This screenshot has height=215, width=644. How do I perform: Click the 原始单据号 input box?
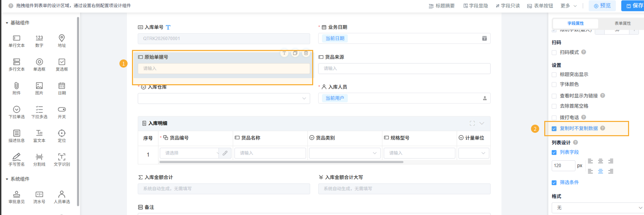(224, 69)
